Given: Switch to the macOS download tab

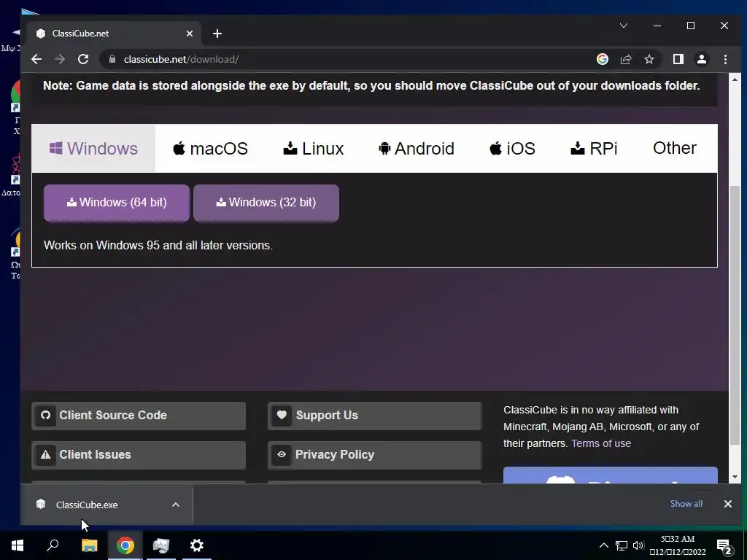Looking at the screenshot, I should pyautogui.click(x=210, y=148).
